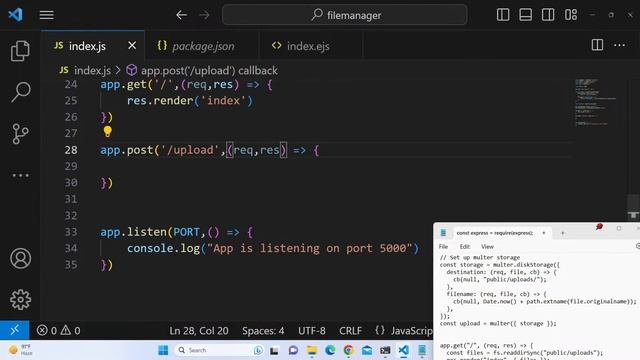
Task: Go back with the left arrow
Action: pyautogui.click(x=182, y=15)
